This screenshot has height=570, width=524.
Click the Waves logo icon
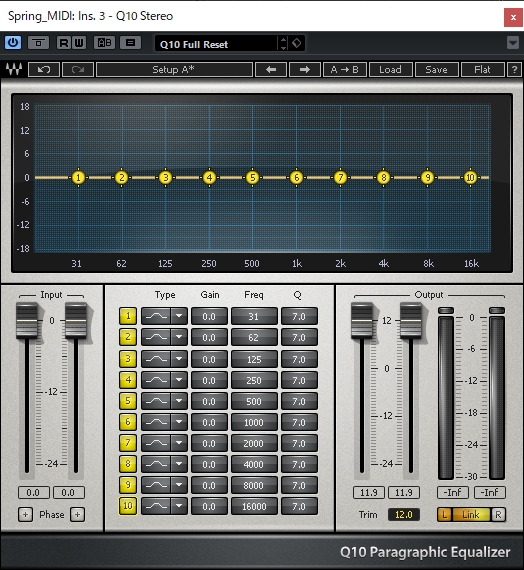(14, 69)
